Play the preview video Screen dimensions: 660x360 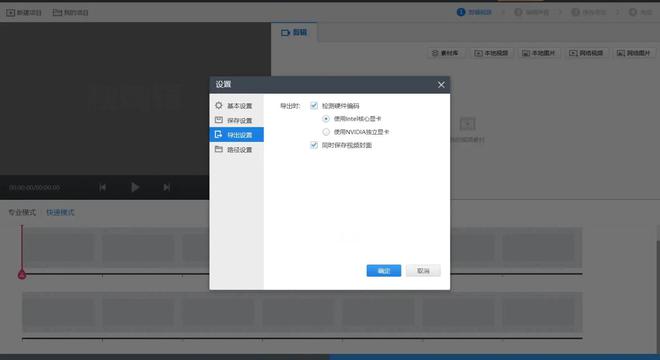pyautogui.click(x=135, y=187)
